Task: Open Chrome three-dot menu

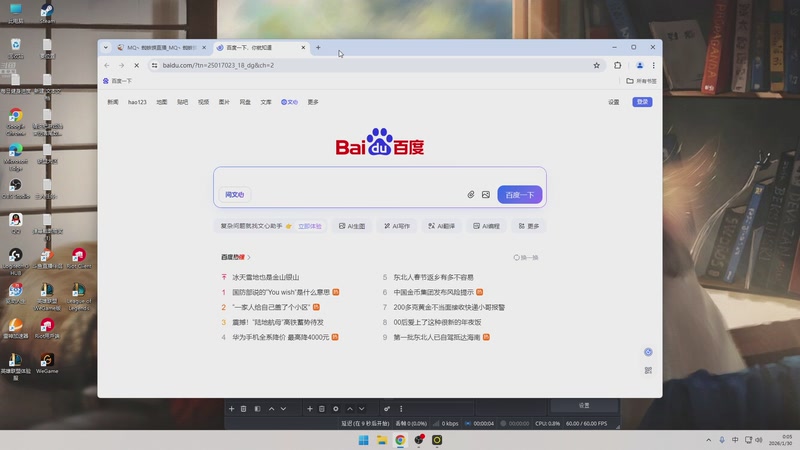Action: [654, 65]
